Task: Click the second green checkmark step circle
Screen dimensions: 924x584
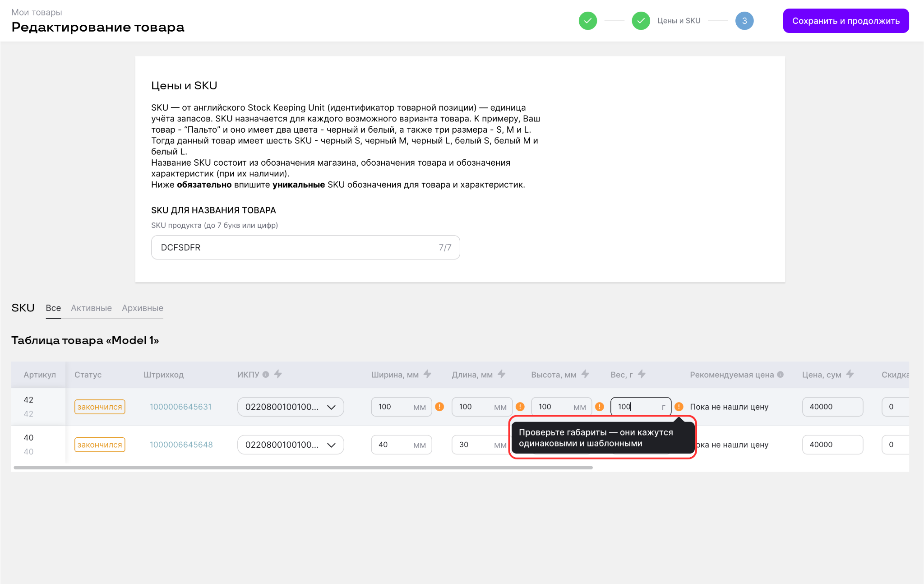Action: (641, 21)
